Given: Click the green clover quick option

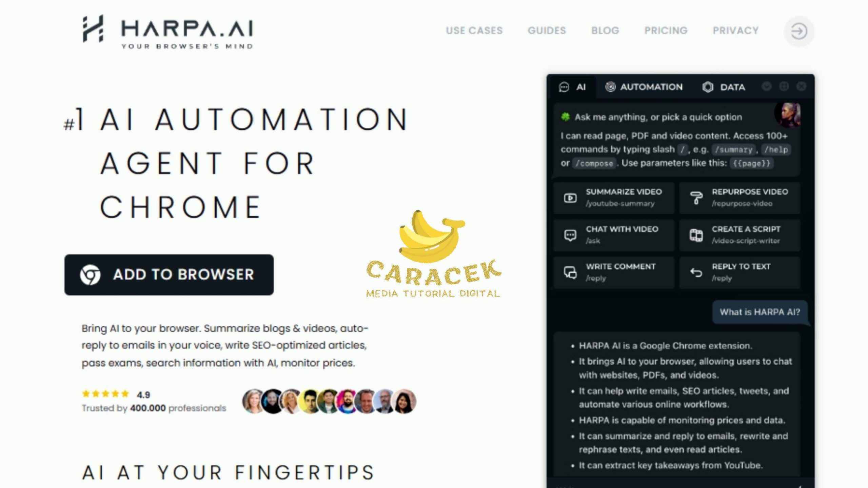Looking at the screenshot, I should 565,117.
